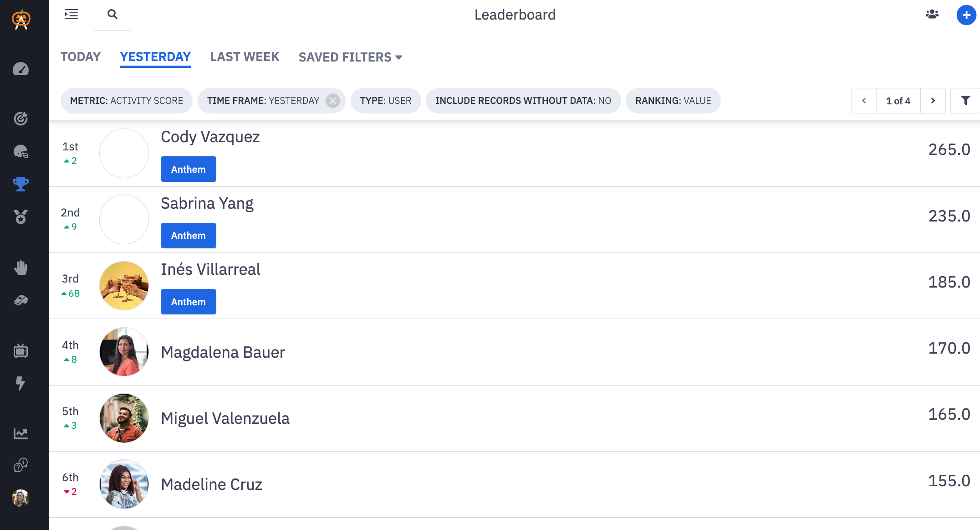
Task: Open the TV broadcast icon
Action: coord(20,351)
